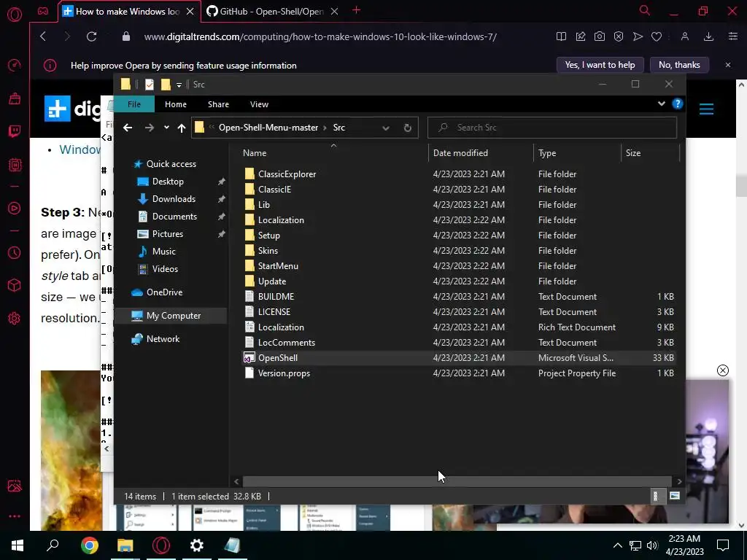The width and height of the screenshot is (747, 560).
Task: Click the Opera address bar URL
Action: pos(320,36)
